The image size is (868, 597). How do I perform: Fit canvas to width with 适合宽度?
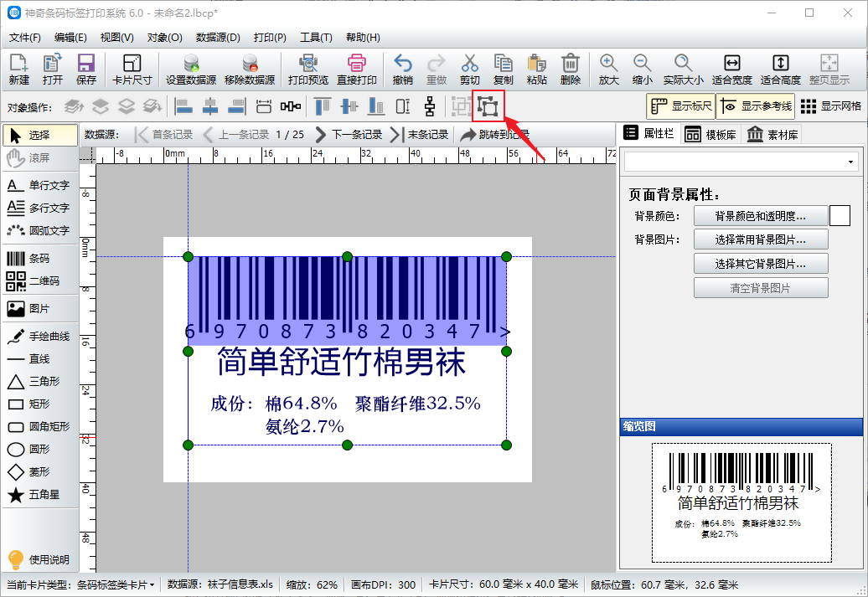pos(731,69)
